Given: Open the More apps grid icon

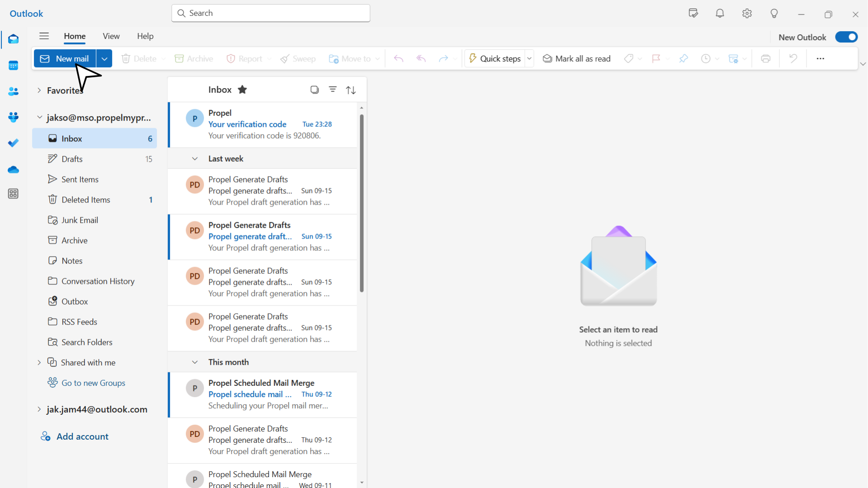Looking at the screenshot, I should click(13, 194).
